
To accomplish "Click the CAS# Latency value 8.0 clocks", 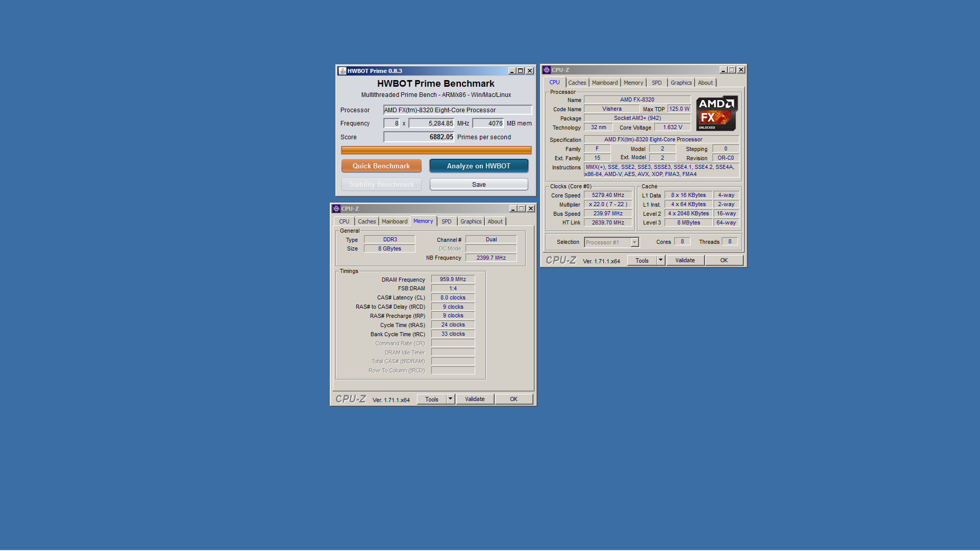I will pos(453,298).
